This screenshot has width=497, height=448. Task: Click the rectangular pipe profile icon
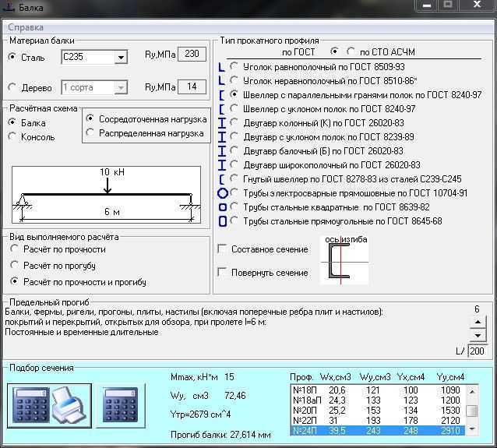[x=223, y=221]
